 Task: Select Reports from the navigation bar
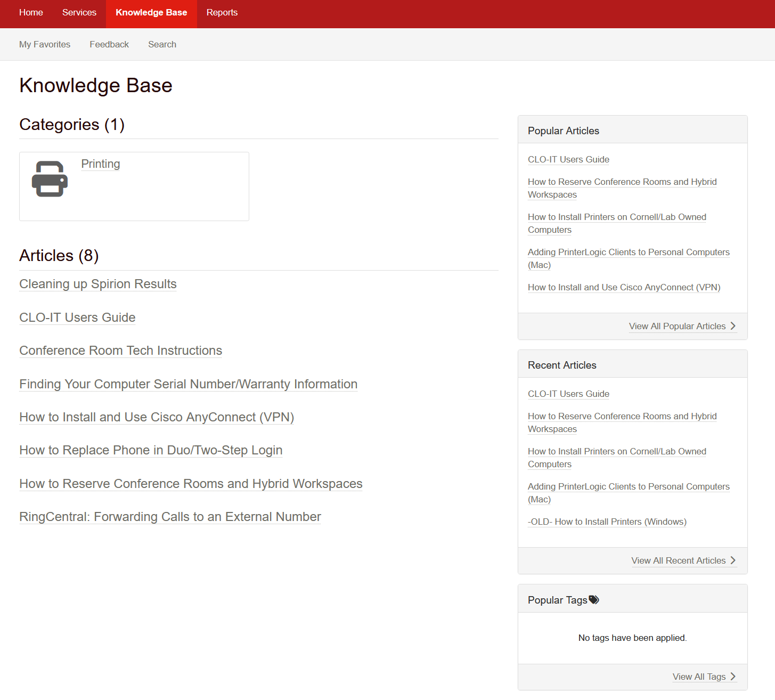[x=222, y=12]
